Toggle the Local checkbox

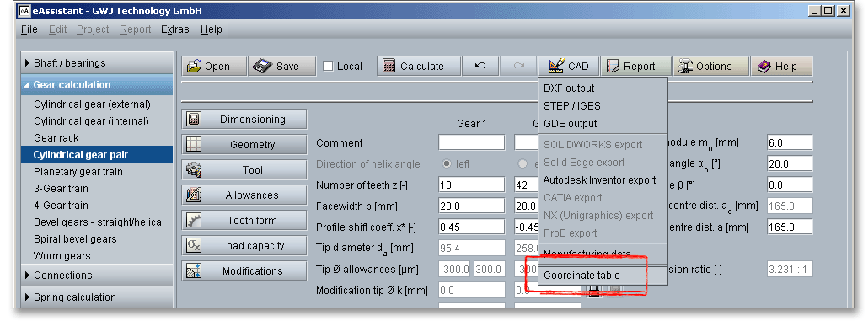coord(329,66)
